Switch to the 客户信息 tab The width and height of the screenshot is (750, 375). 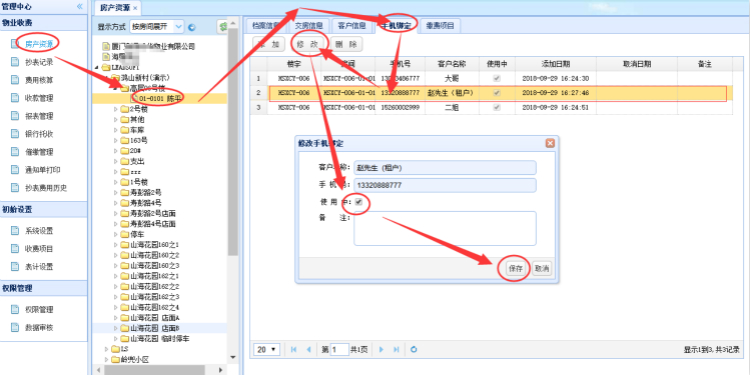(x=352, y=26)
